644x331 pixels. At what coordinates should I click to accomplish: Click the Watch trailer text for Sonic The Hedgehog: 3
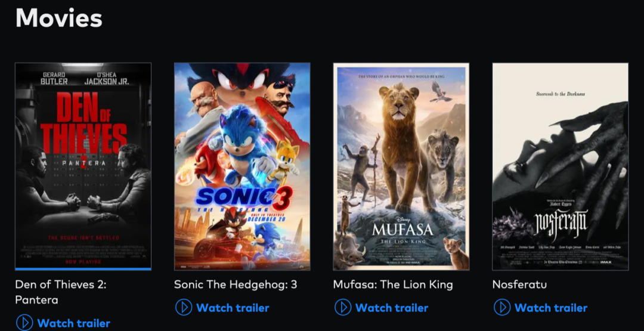tap(233, 308)
